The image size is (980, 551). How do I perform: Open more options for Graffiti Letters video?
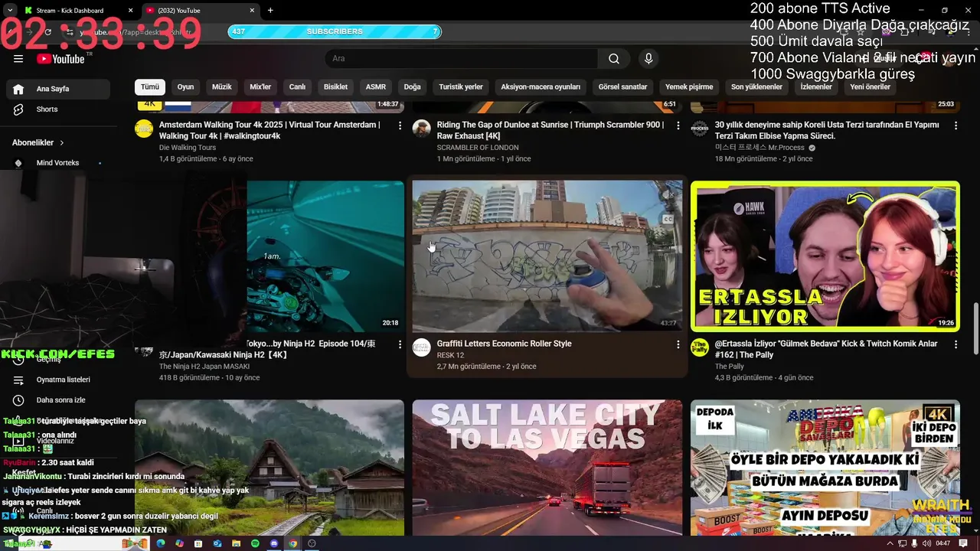(678, 344)
